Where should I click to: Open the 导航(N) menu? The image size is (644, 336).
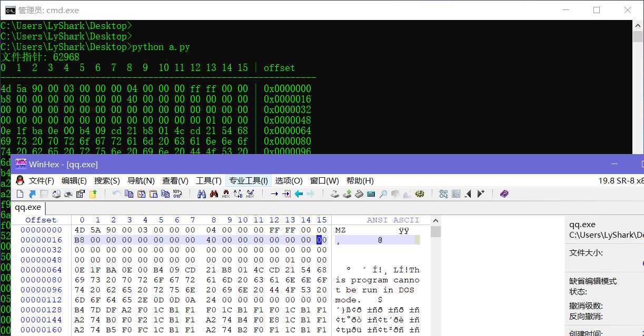141,180
